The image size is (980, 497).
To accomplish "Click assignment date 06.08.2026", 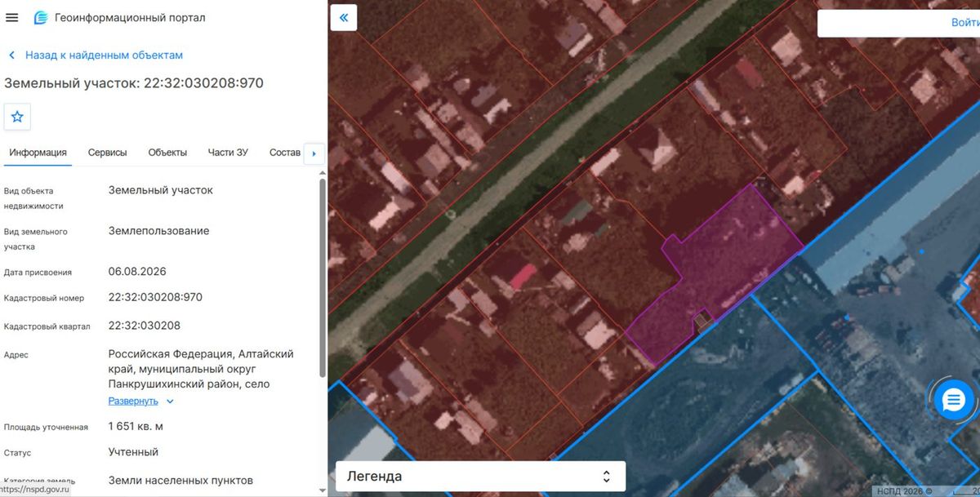I will click(x=137, y=272).
